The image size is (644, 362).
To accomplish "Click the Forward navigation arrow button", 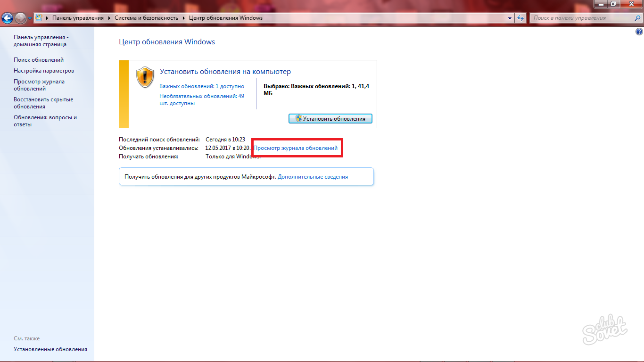I will pos(21,18).
